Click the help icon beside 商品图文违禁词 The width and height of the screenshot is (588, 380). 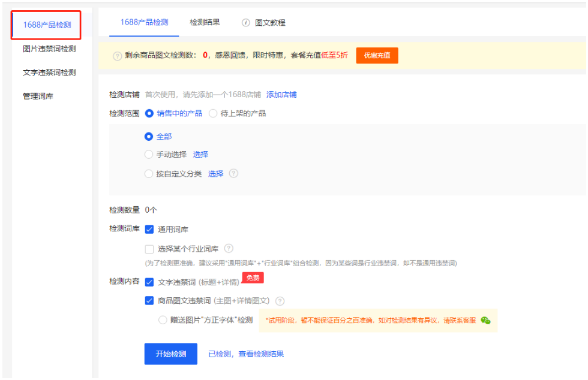point(280,301)
